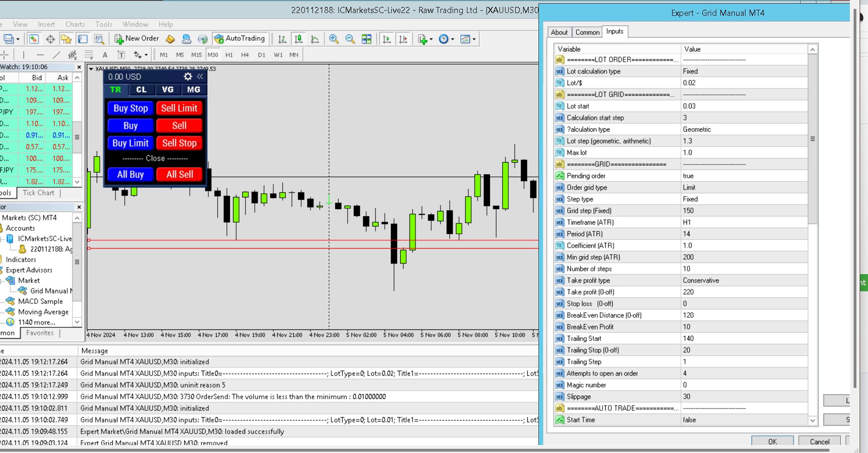Switch to the Tick Chart tab

pyautogui.click(x=39, y=193)
